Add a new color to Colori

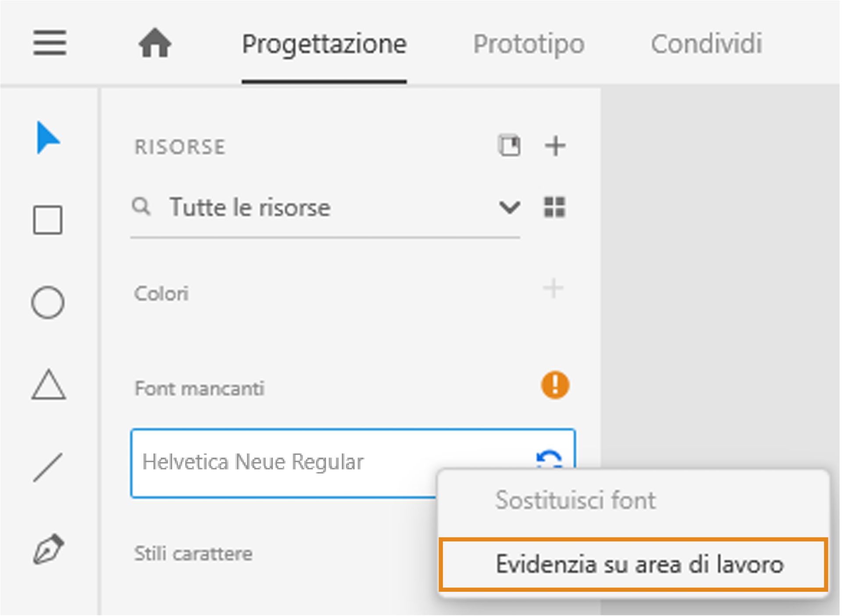[553, 288]
